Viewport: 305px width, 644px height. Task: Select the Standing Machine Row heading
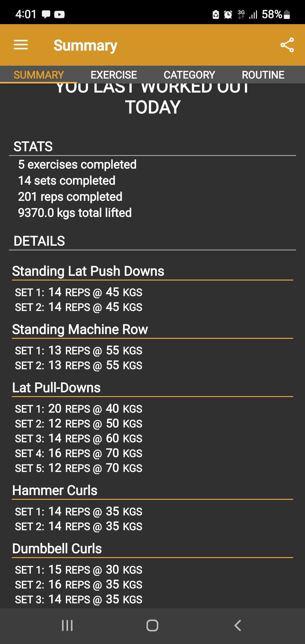[80, 329]
